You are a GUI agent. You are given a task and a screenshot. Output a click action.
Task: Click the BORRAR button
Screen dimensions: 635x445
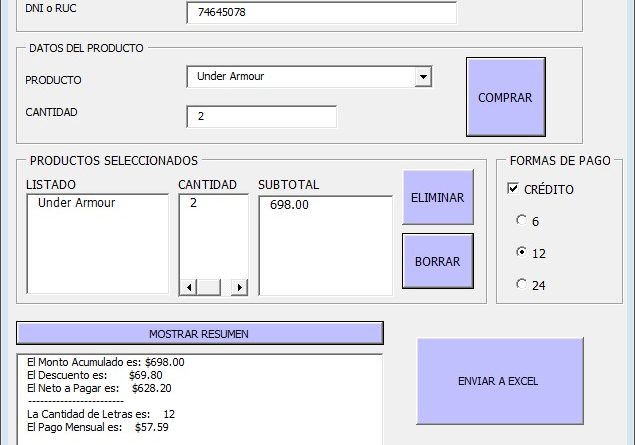tap(437, 262)
